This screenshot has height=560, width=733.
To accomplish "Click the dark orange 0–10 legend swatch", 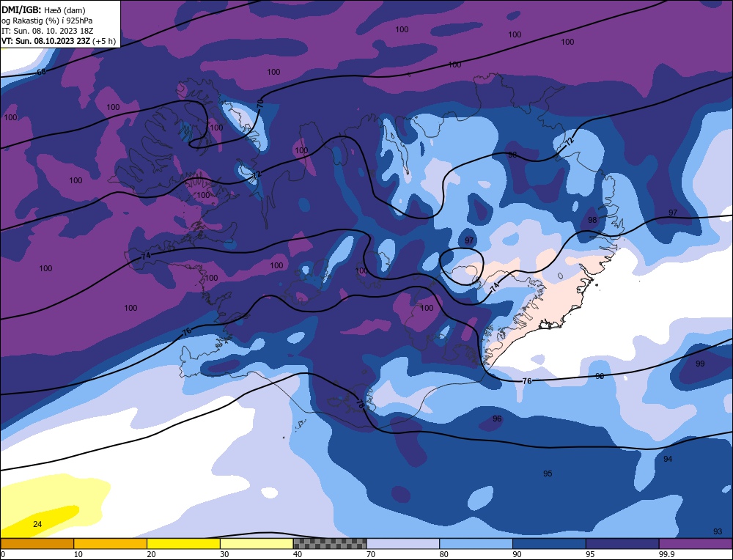I will (37, 544).
